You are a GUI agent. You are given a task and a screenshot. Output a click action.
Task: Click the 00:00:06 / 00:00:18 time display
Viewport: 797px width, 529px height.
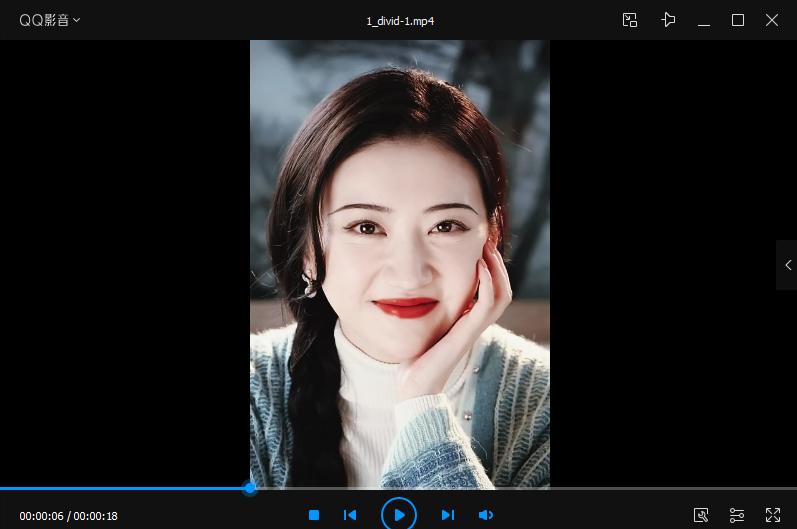click(x=69, y=516)
